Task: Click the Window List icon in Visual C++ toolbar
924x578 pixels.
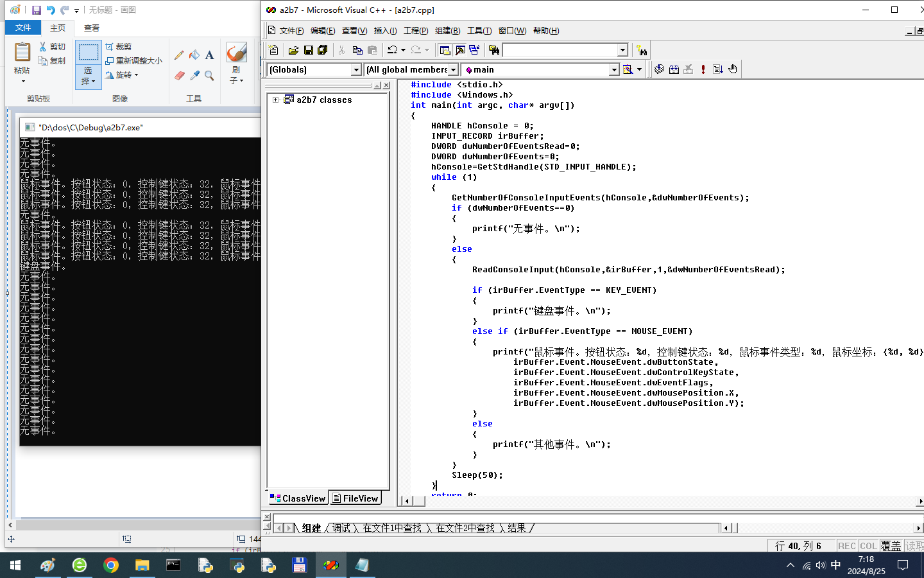Action: click(x=474, y=50)
